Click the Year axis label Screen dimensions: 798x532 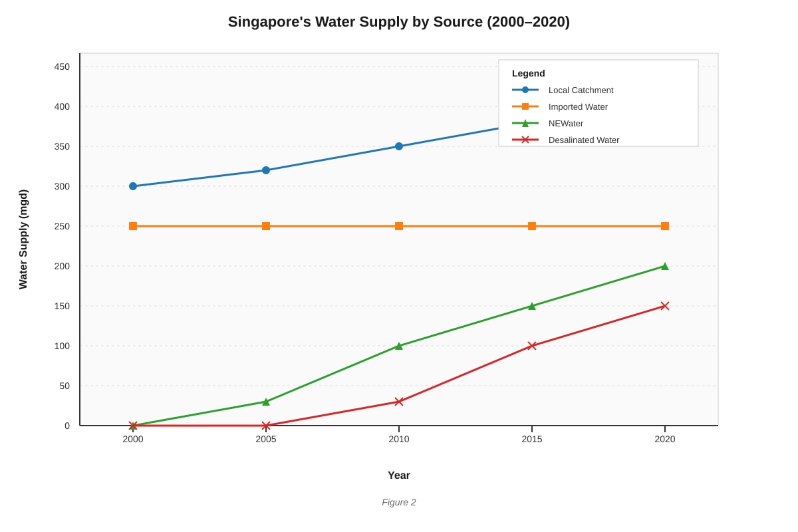click(x=399, y=475)
